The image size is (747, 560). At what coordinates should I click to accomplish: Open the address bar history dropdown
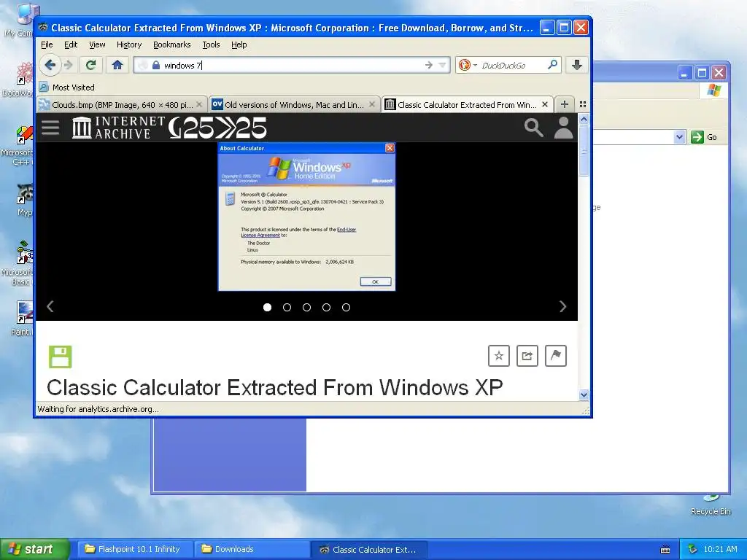click(443, 65)
